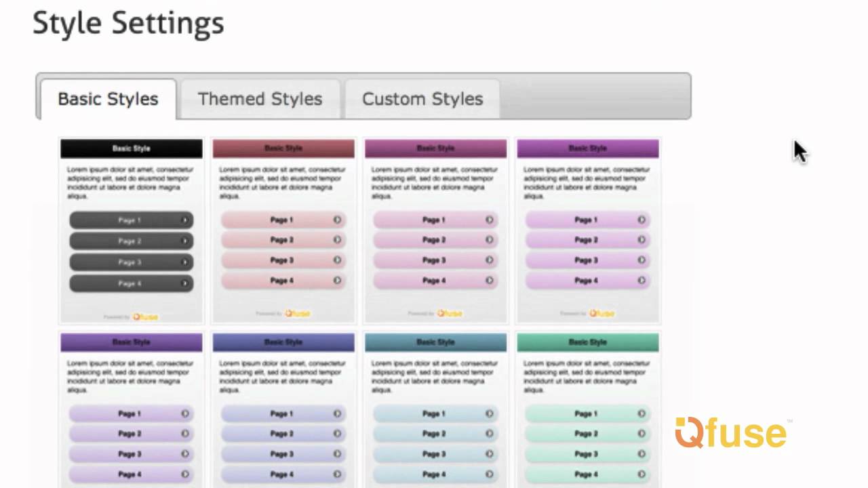Image resolution: width=868 pixels, height=488 pixels.
Task: Click Page 2 arrow in black style card
Action: tap(184, 241)
